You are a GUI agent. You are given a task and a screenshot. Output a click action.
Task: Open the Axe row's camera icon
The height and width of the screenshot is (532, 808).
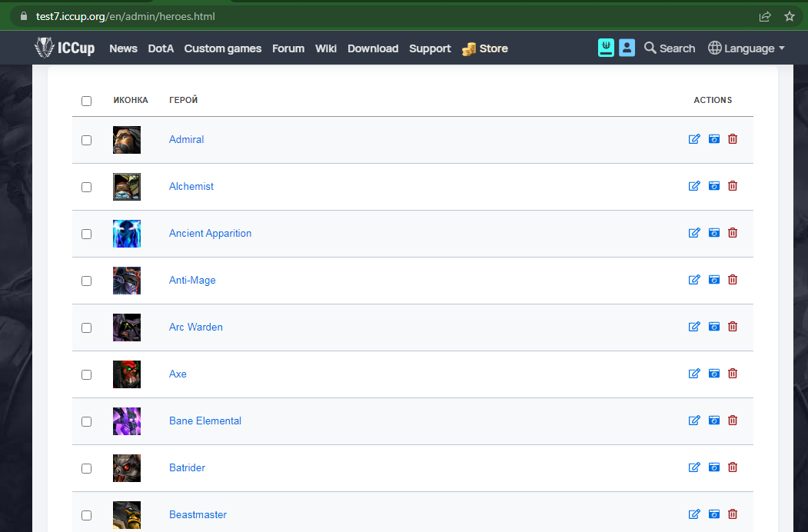[713, 374]
